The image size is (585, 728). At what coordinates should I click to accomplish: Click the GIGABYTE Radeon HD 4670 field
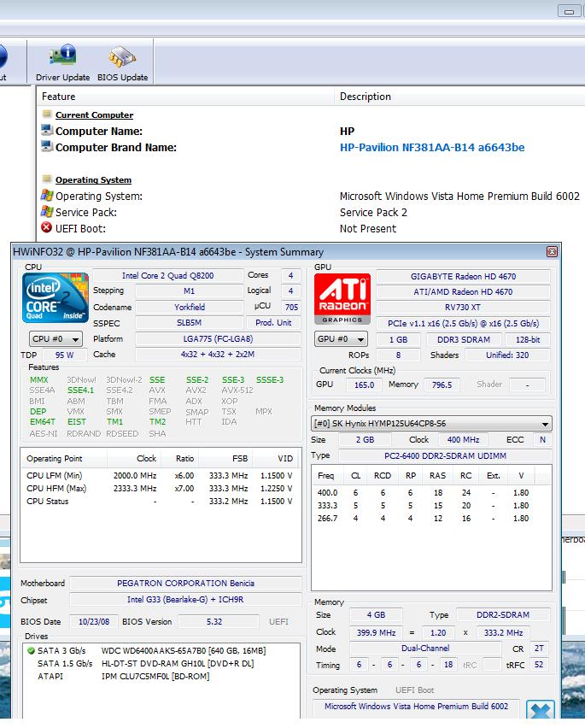[463, 276]
